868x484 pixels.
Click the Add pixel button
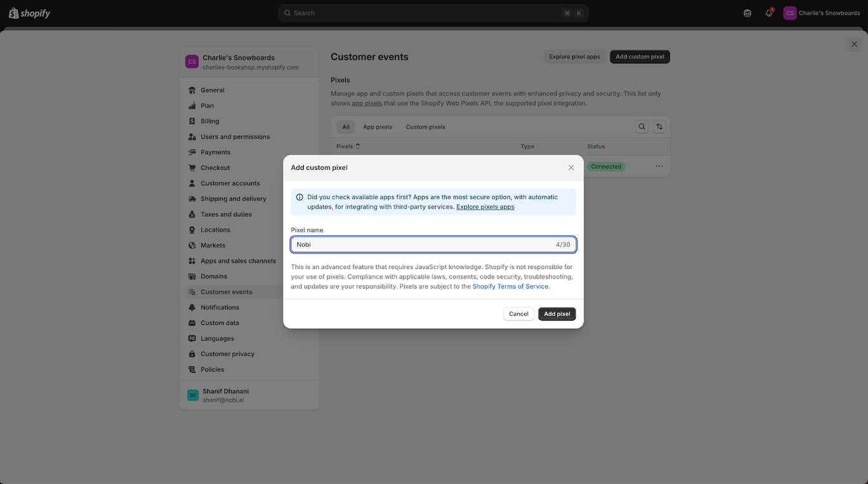(x=557, y=314)
